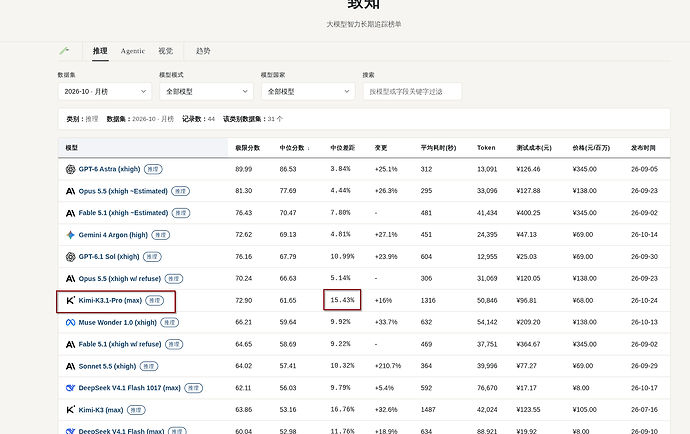Click the 15.43% 中位差距 cell
Screen dimensions: 690x434
pyautogui.click(x=342, y=300)
